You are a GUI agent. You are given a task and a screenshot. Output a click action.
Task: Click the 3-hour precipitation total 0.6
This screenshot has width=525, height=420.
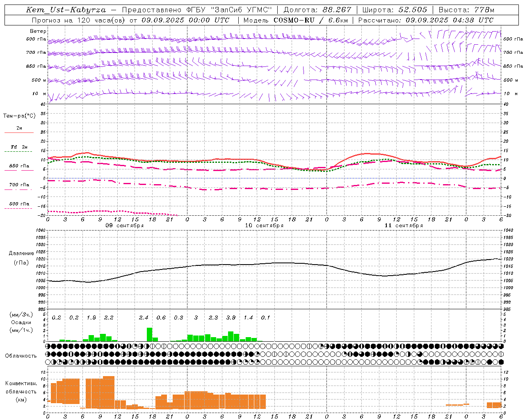(x=161, y=317)
